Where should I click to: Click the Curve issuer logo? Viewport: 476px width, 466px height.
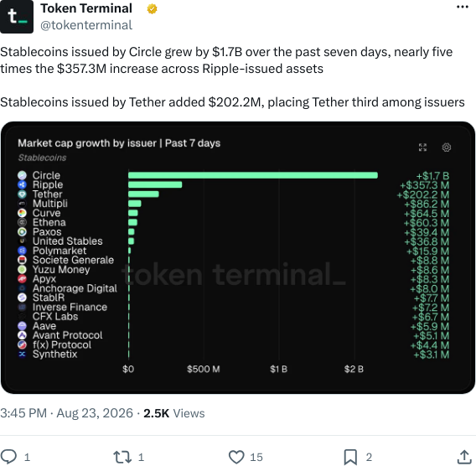click(22, 213)
